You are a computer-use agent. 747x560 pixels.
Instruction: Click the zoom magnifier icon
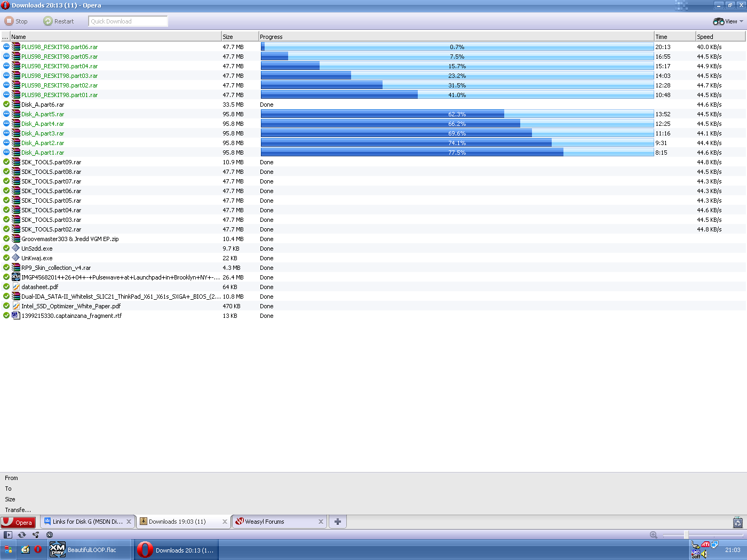click(653, 534)
